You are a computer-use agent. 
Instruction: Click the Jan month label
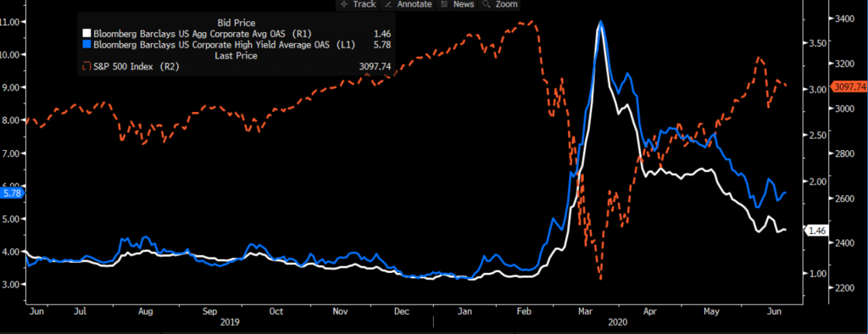click(466, 311)
